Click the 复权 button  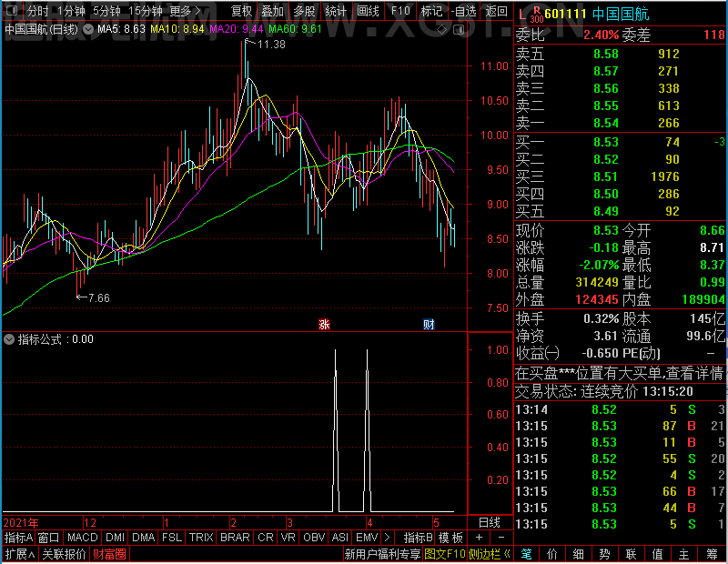point(241,11)
